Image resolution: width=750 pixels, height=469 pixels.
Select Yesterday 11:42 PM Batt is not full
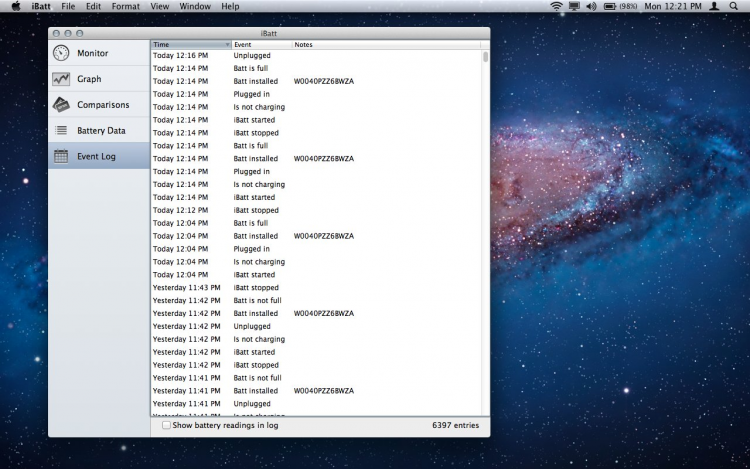(316, 301)
